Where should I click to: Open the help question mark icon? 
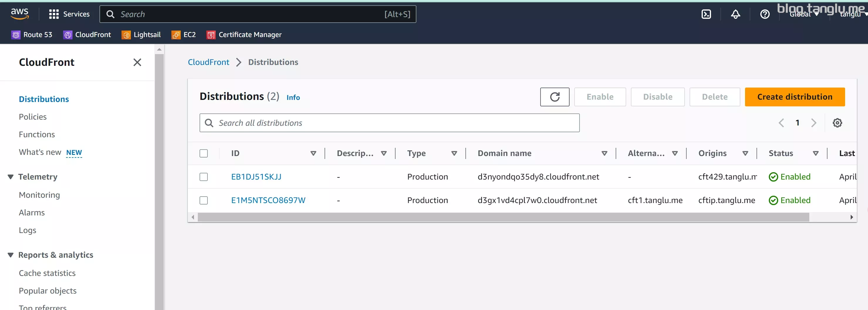point(764,14)
